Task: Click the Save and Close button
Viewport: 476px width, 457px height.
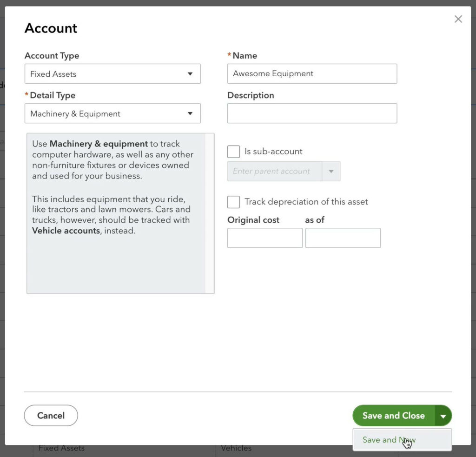Action: coord(393,415)
